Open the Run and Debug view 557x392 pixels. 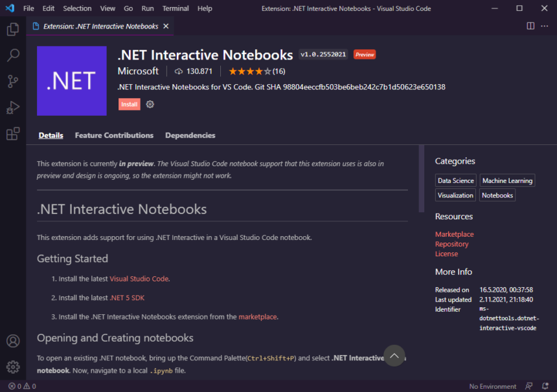(x=14, y=107)
